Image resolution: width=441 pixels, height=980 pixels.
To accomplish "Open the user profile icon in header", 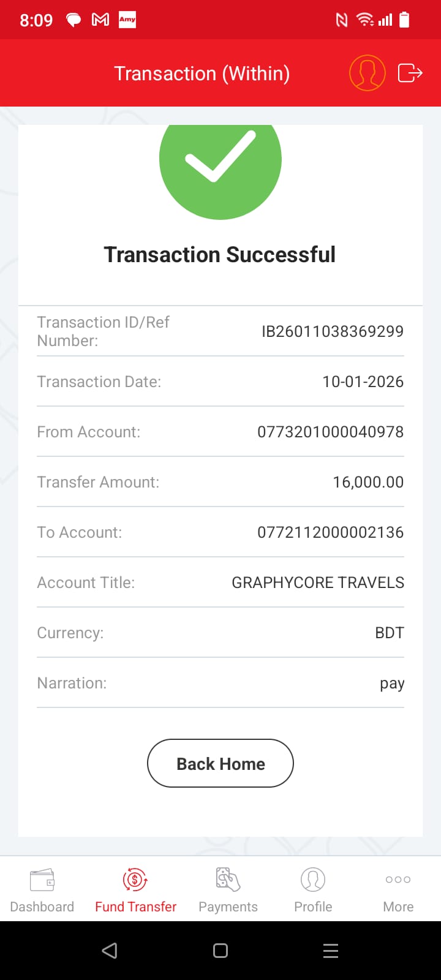I will click(367, 73).
